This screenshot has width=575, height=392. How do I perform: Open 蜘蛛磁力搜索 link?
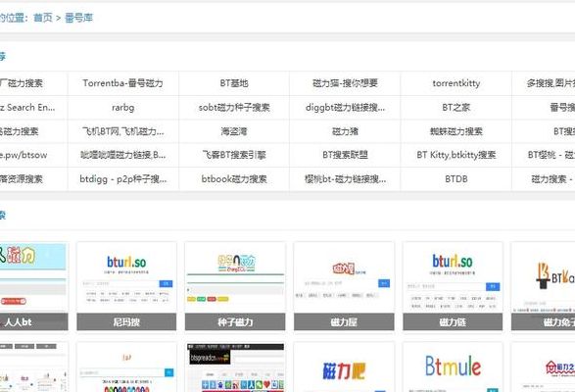click(456, 131)
